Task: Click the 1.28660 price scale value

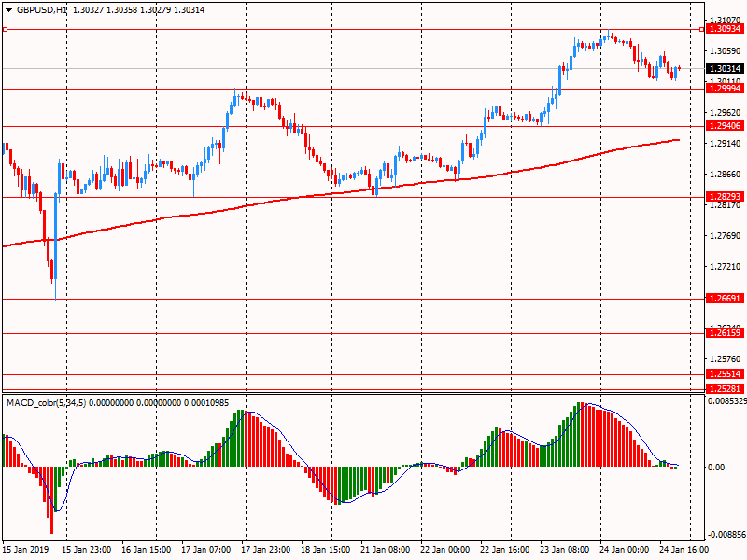Action: [726, 175]
